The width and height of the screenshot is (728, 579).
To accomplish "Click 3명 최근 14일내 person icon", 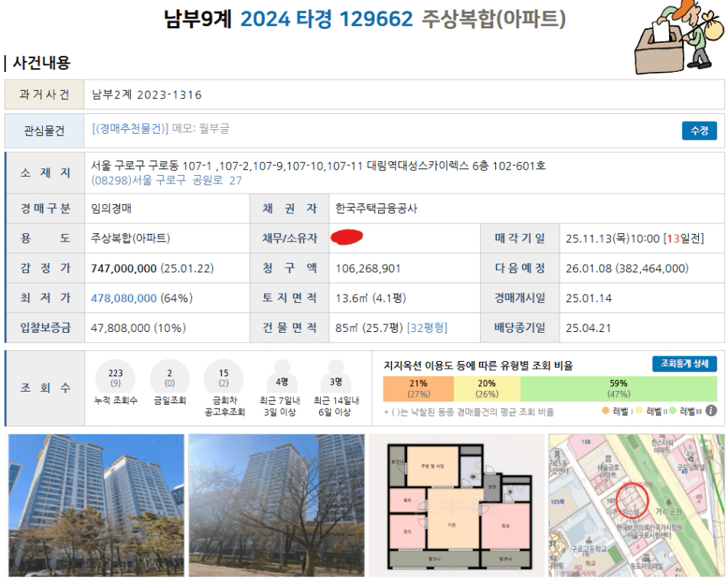I will pos(335,377).
